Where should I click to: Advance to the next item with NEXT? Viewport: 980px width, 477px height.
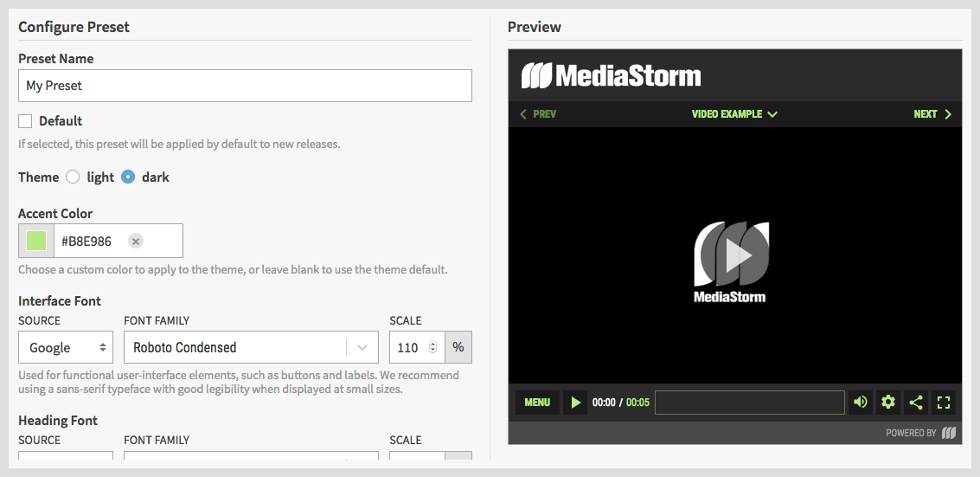[932, 114]
